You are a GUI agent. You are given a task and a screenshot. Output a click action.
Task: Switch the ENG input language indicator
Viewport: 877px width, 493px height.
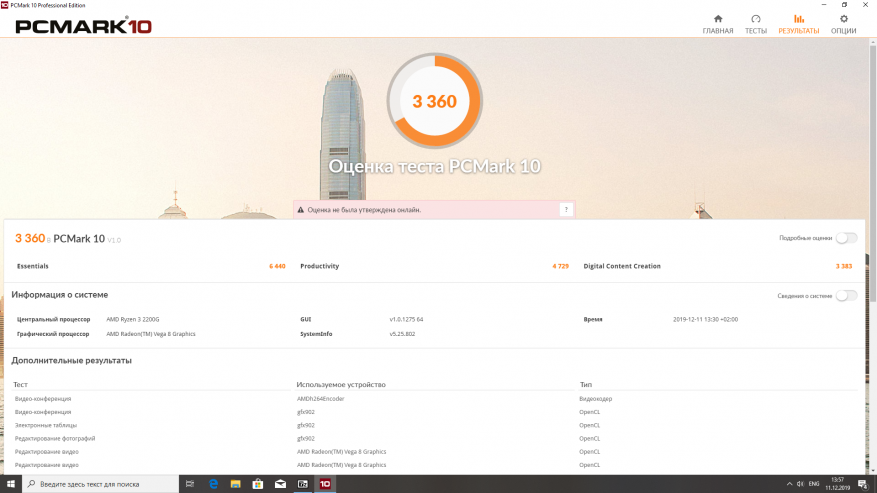[814, 484]
